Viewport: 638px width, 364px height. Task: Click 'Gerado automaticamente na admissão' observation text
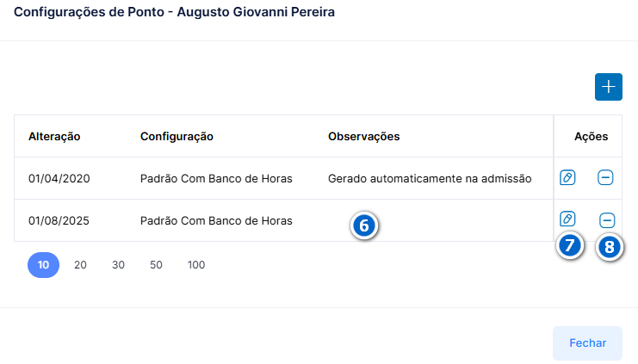point(430,178)
